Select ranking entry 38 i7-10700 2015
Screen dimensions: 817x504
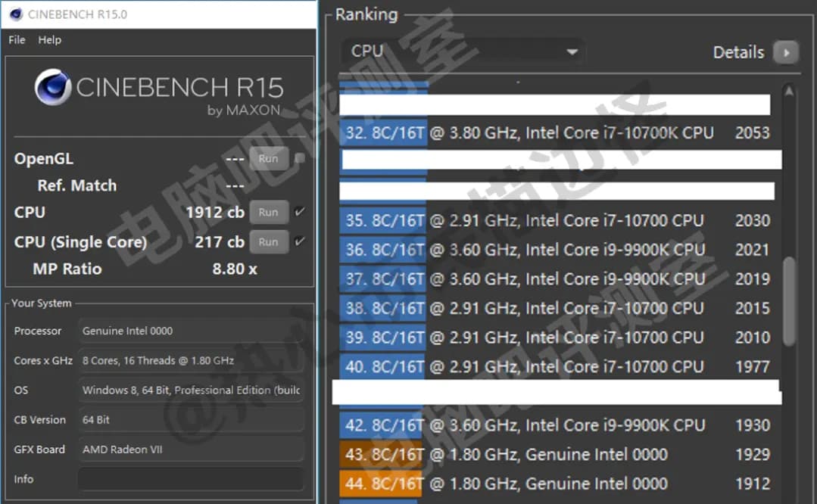pos(557,308)
